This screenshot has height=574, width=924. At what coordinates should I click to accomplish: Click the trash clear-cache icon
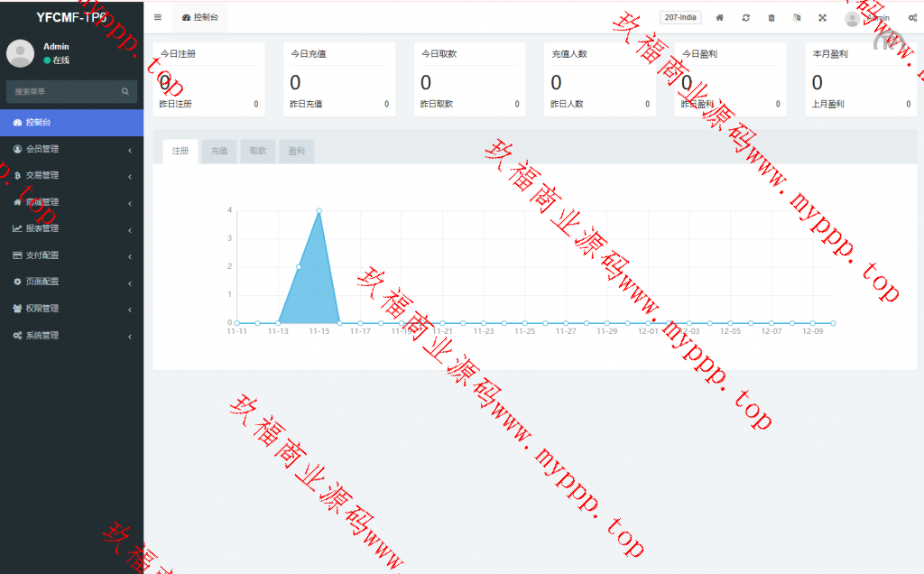coord(771,17)
